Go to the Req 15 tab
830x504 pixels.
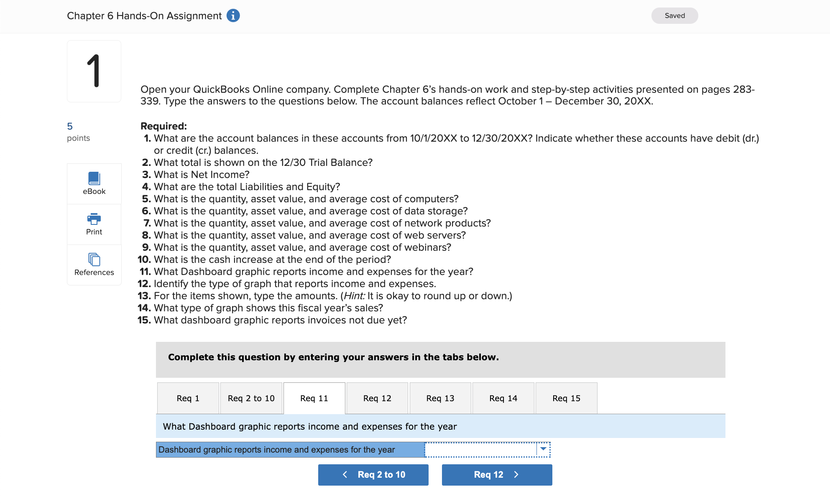(x=567, y=398)
